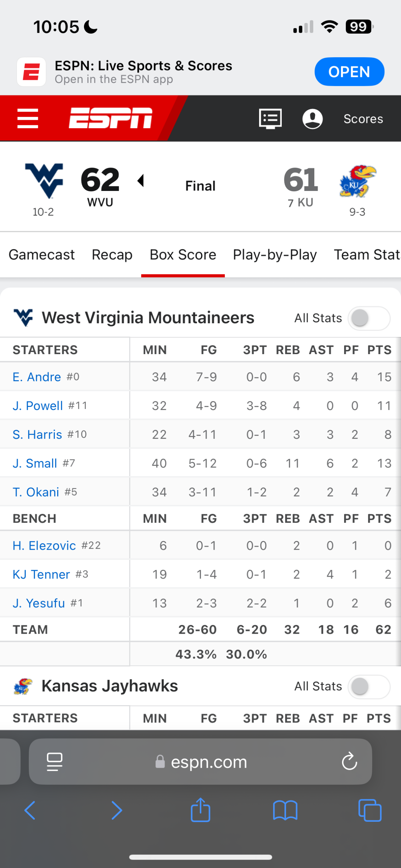Tap the Safari share icon
The image size is (401, 868).
200,810
